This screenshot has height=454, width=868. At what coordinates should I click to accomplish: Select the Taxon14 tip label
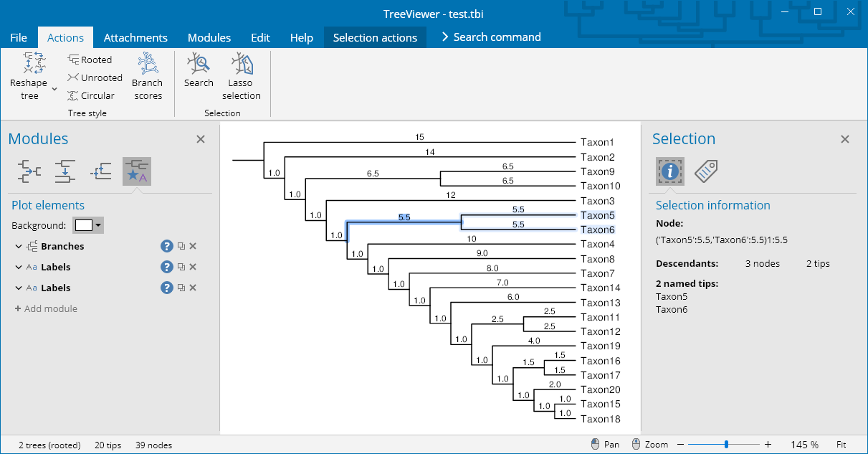[600, 288]
